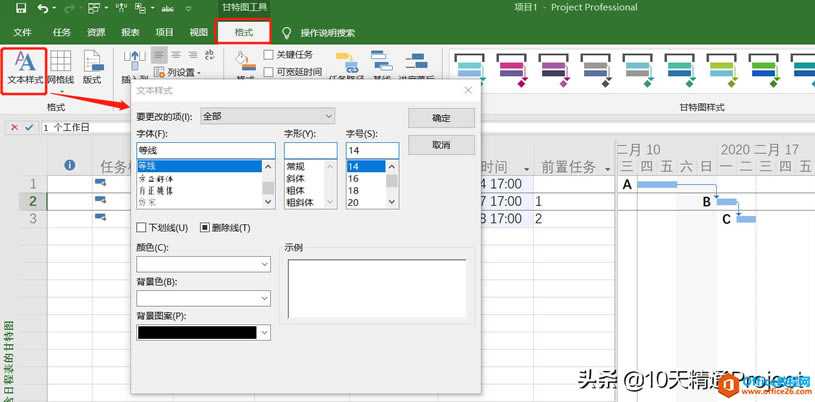Enable the 关键任务 critical tasks checkbox
This screenshot has height=402, width=815.
[268, 55]
